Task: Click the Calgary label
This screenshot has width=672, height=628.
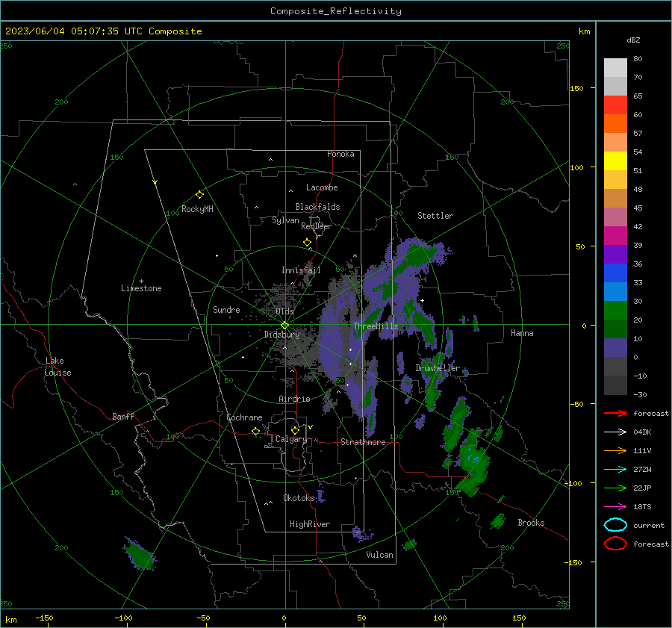Action: pyautogui.click(x=291, y=439)
